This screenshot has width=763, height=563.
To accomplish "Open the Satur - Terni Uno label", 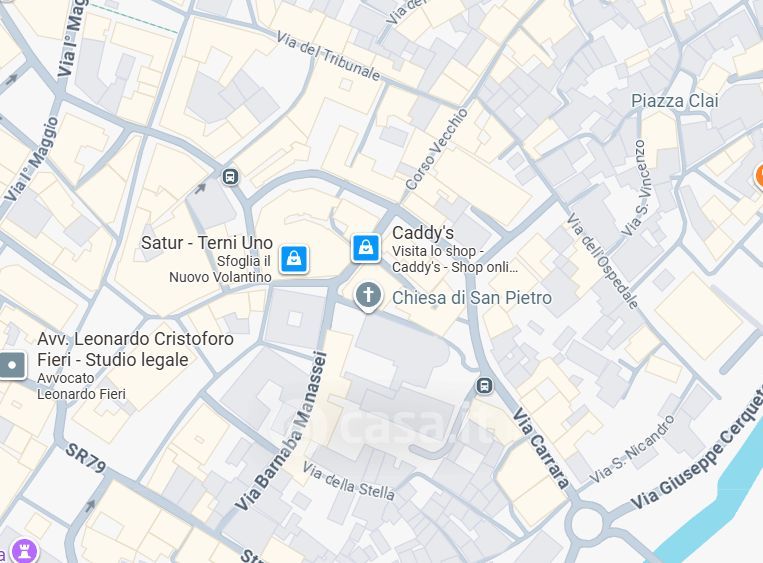I will coord(207,242).
